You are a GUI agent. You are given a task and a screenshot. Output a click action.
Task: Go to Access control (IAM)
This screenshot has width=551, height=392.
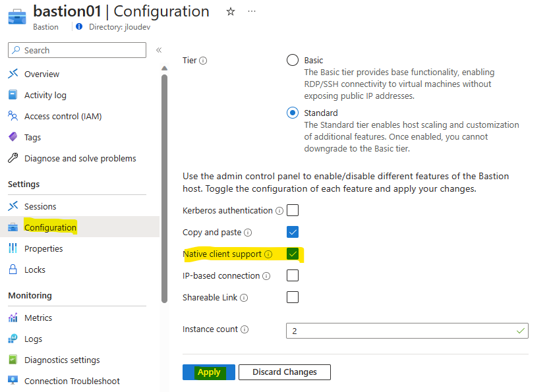point(63,116)
